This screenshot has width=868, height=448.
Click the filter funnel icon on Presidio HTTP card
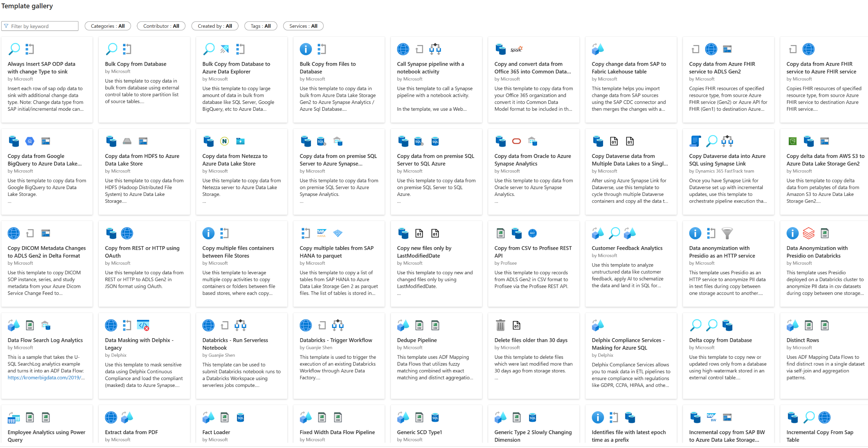pos(727,233)
